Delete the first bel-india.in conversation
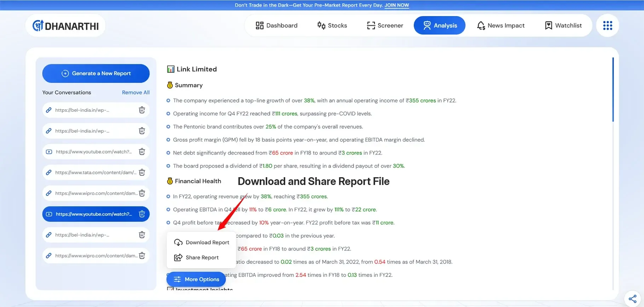644x307 pixels. pos(142,110)
